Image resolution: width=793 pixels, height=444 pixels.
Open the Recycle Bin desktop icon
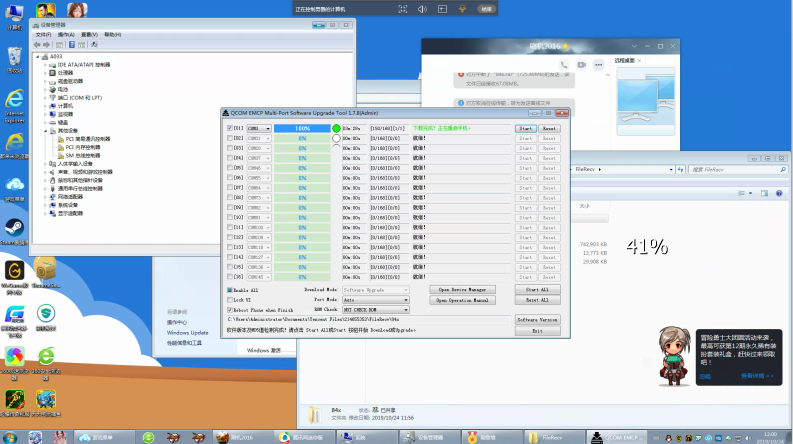pyautogui.click(x=15, y=60)
